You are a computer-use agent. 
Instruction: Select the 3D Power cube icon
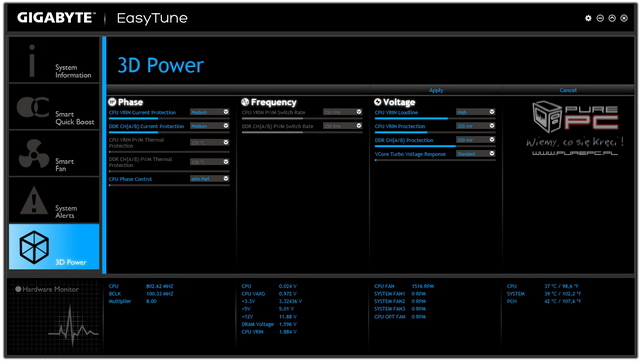tap(34, 247)
